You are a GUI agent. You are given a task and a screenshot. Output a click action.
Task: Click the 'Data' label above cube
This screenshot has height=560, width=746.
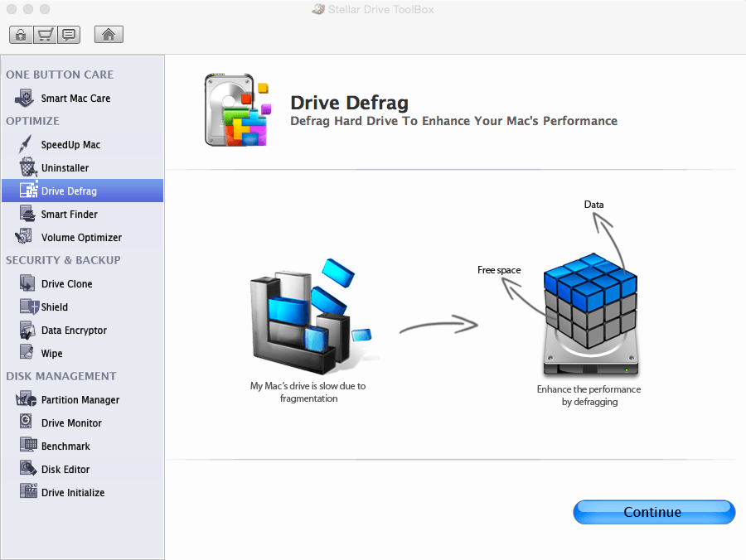coord(593,205)
